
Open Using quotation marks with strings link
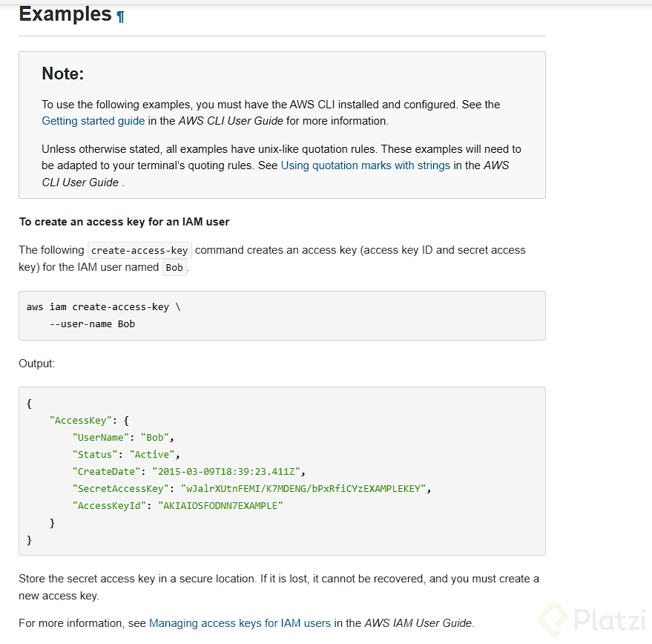pos(365,165)
